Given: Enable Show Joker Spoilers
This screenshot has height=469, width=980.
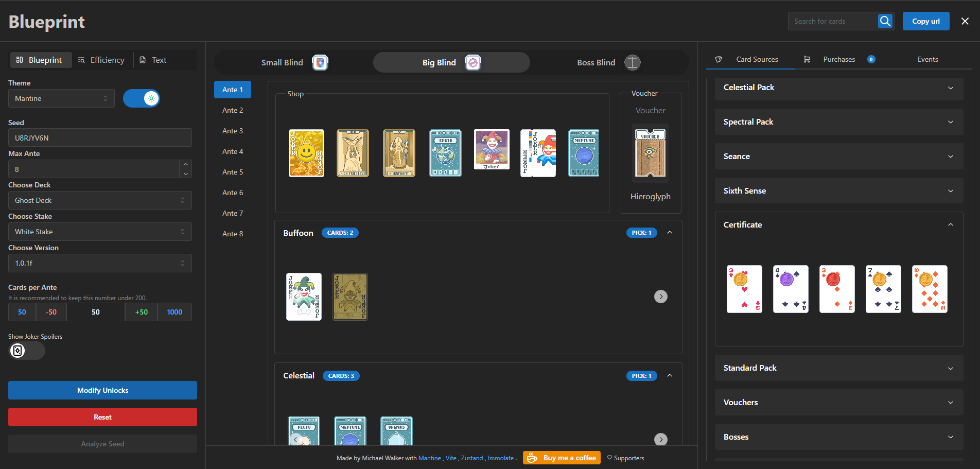Looking at the screenshot, I should click(x=26, y=351).
